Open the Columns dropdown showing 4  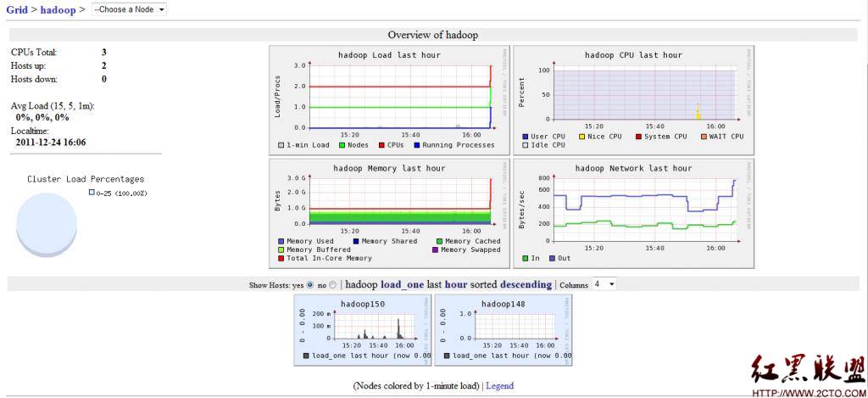[x=604, y=283]
